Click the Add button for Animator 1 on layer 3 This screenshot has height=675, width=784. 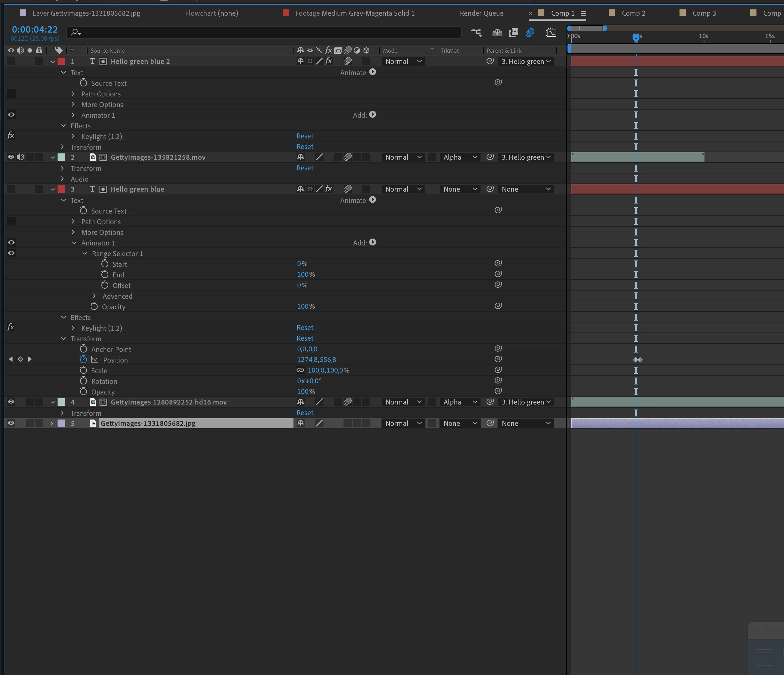click(x=372, y=242)
